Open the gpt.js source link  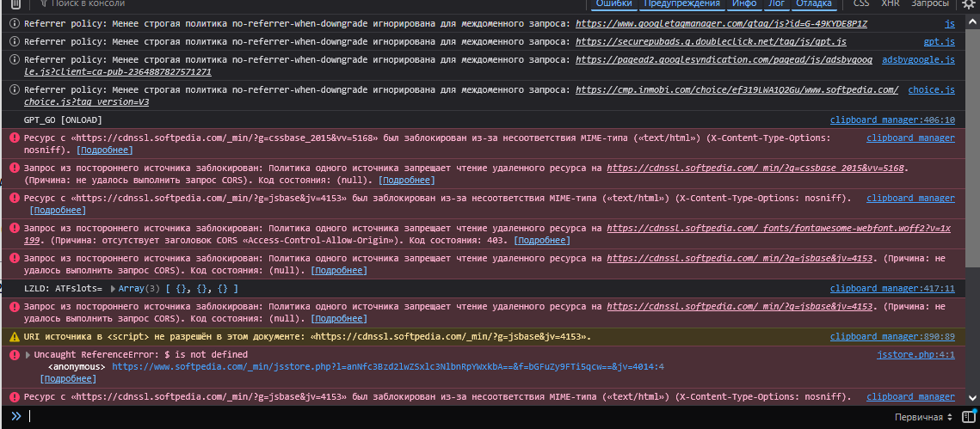[939, 41]
